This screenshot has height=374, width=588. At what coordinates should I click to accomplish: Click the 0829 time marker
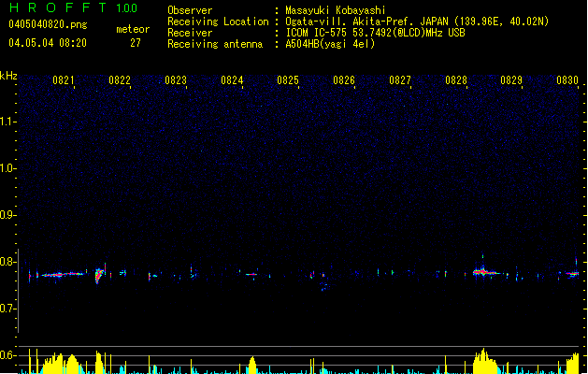pyautogui.click(x=511, y=80)
